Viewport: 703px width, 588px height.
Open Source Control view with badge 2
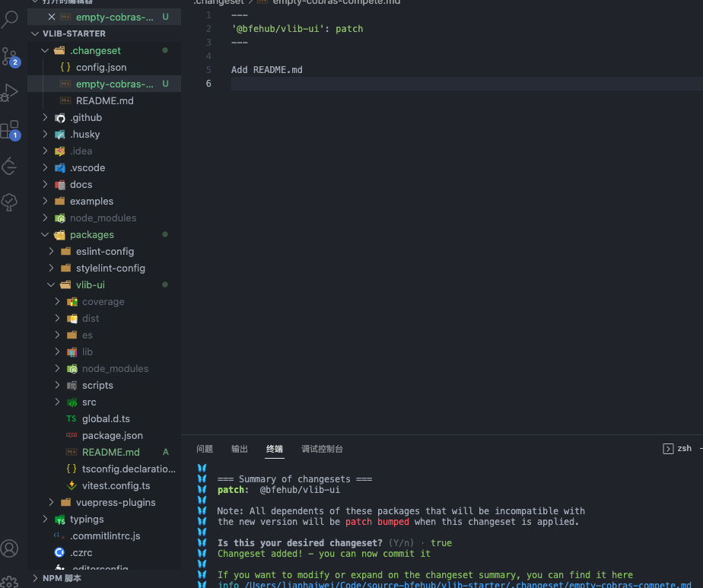click(10, 57)
